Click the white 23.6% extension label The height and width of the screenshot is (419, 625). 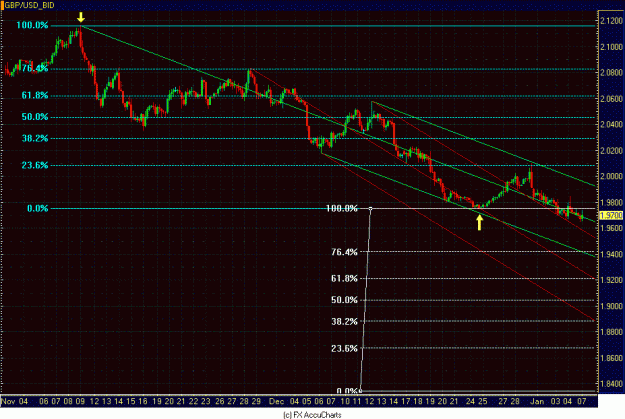(344, 348)
